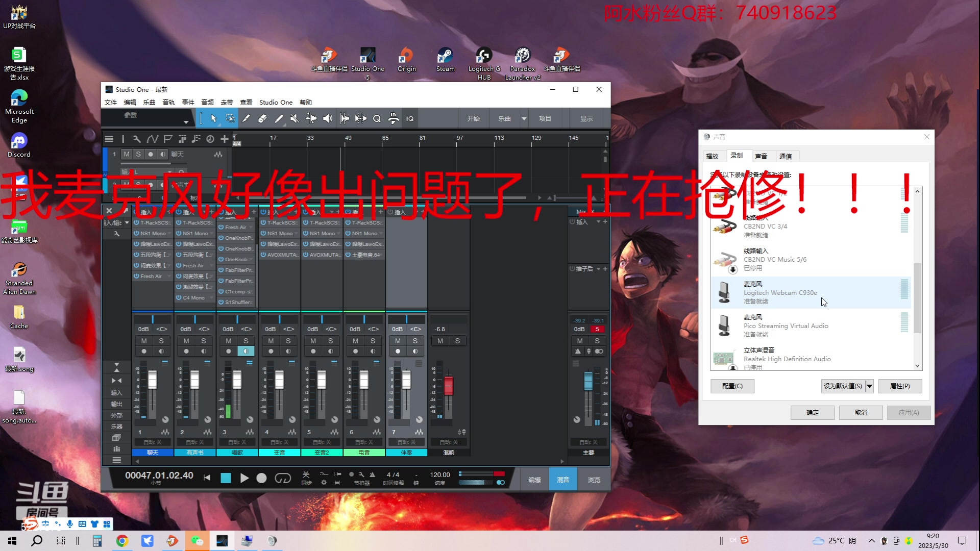
Task: Disable monitor on channel 3 唱歌
Action: [246, 351]
